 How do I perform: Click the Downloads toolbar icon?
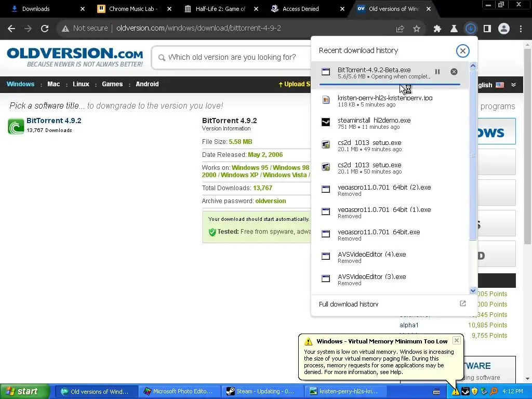tap(471, 29)
